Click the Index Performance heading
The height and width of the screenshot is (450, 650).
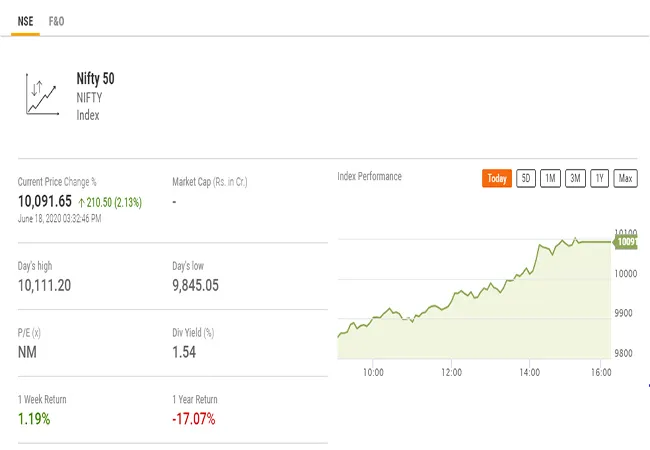369,177
